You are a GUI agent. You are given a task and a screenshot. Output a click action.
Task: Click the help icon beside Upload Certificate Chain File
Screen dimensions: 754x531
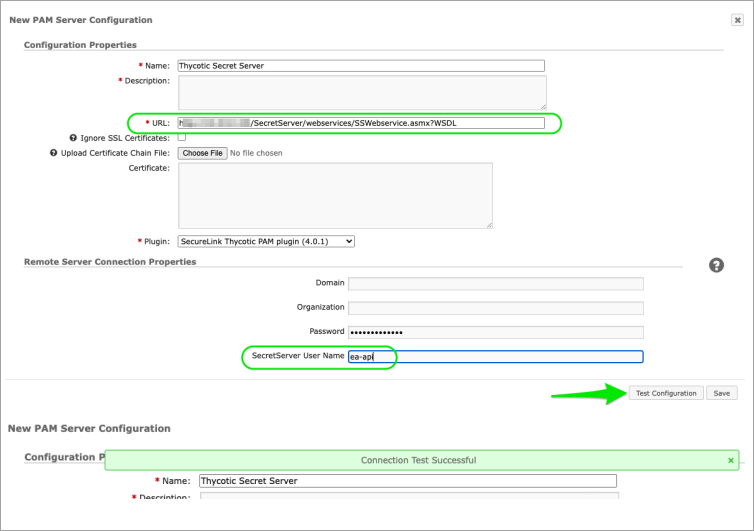click(52, 153)
